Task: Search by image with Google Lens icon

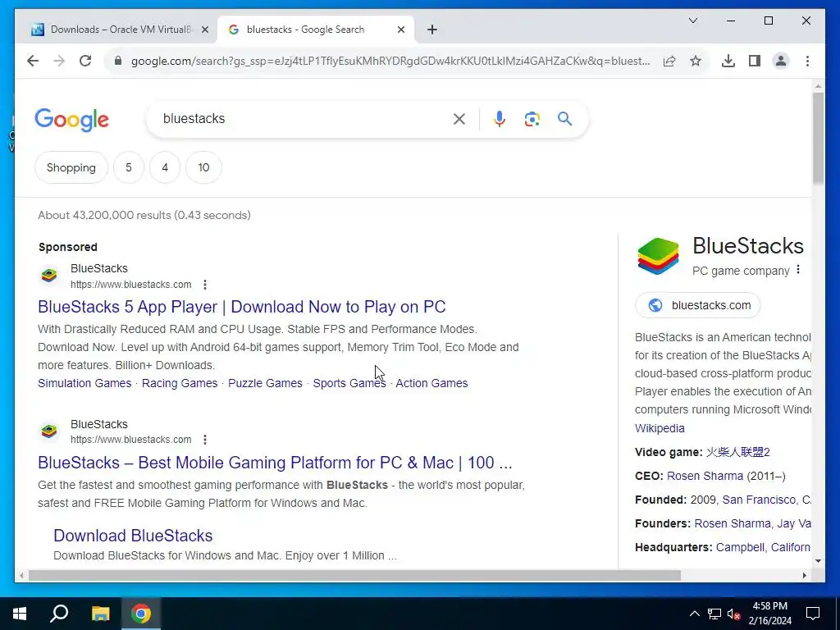Action: tap(532, 119)
